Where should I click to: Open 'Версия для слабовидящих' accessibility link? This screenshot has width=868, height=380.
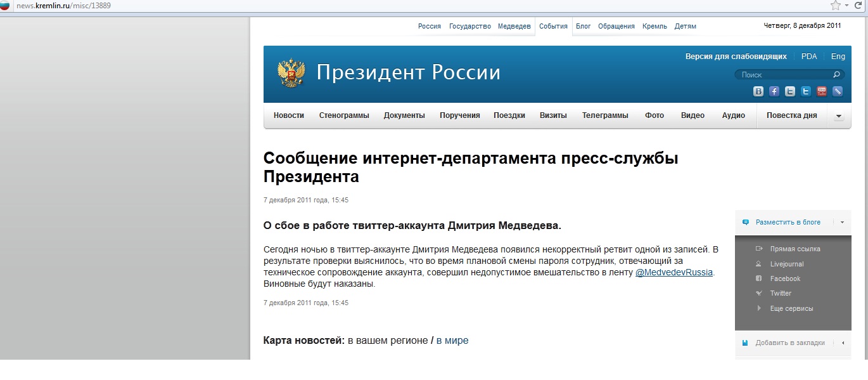pos(736,56)
